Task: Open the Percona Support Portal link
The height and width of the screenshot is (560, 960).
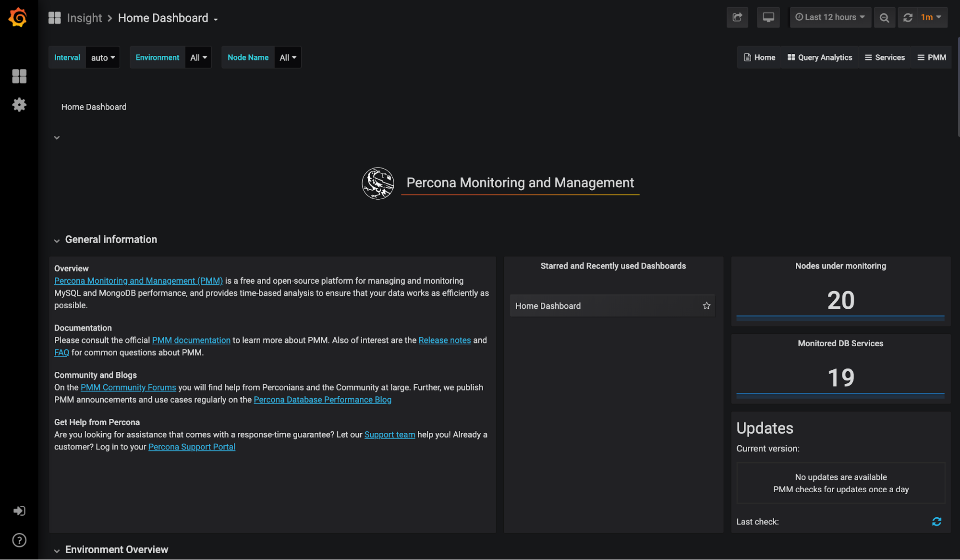Action: click(192, 447)
